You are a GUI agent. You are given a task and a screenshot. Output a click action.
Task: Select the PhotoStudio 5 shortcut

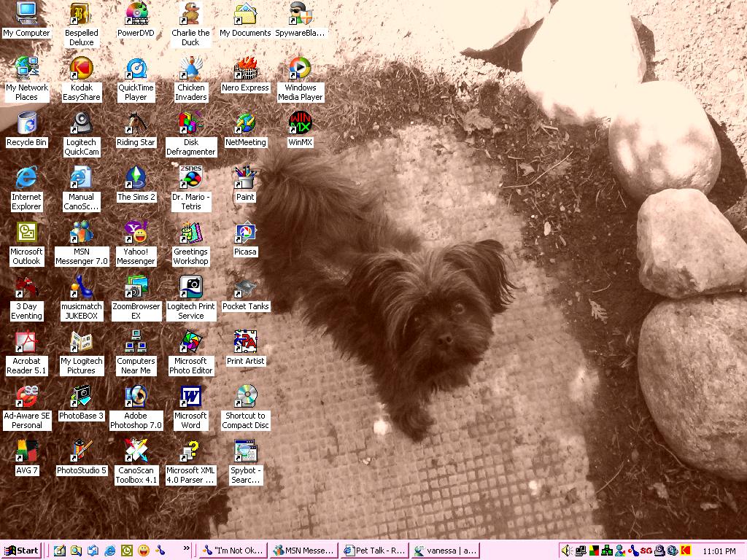[x=82, y=458]
